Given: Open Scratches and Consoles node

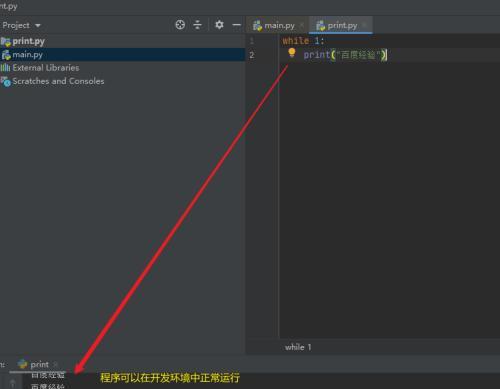Looking at the screenshot, I should click(58, 81).
